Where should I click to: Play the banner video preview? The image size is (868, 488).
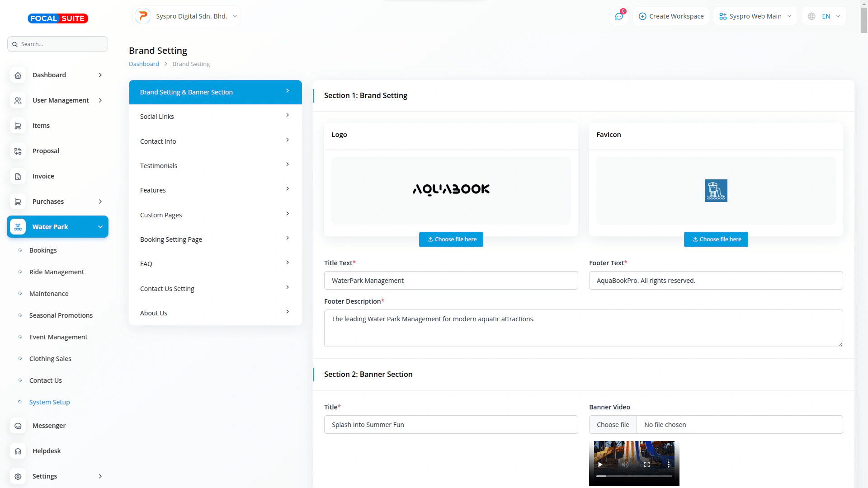600,464
